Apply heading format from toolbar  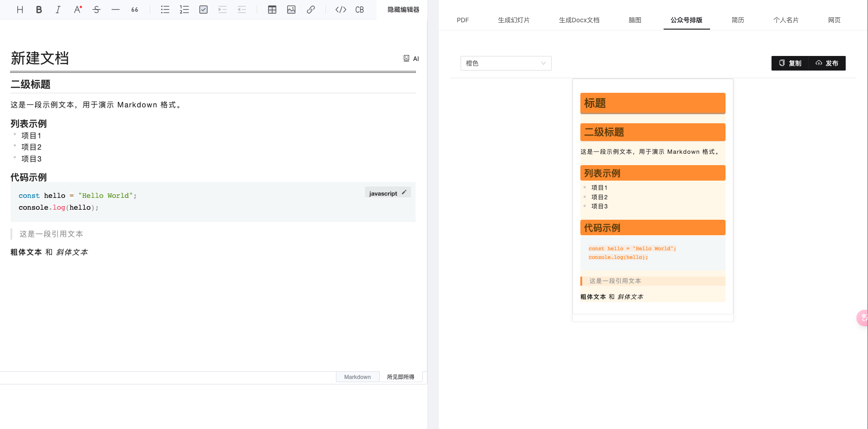coord(20,10)
